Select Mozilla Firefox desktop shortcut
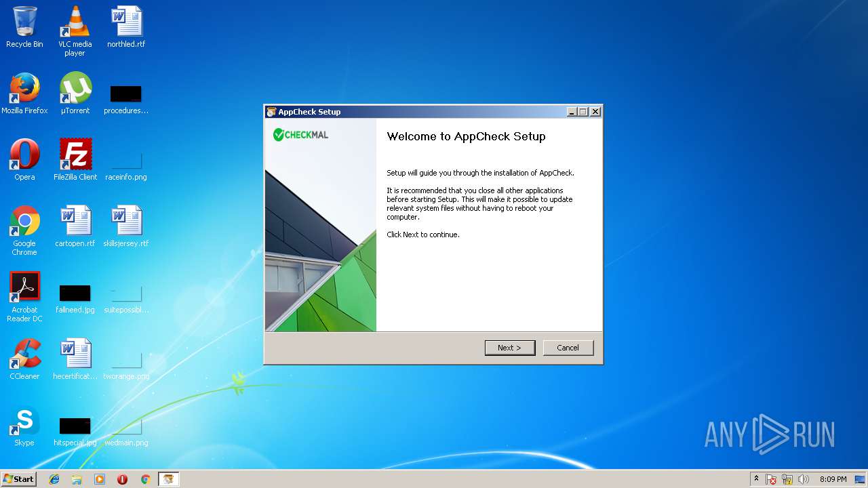Image resolution: width=868 pixels, height=488 pixels. 24,94
